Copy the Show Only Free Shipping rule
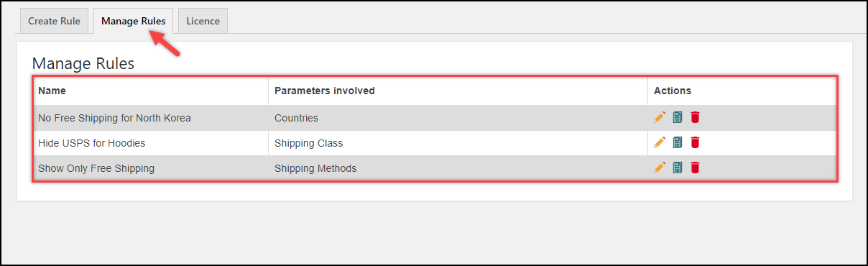This screenshot has height=266, width=868. pos(678,168)
